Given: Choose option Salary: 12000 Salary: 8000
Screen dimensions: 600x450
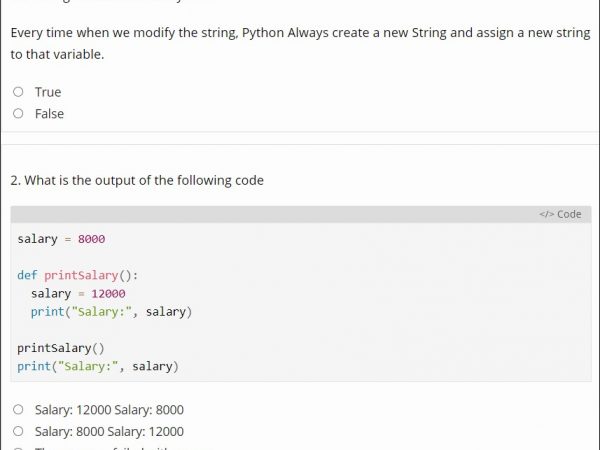Looking at the screenshot, I should pos(18,410).
